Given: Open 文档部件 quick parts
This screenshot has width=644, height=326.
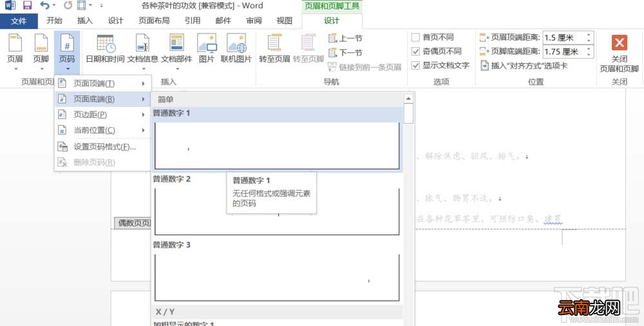Looking at the screenshot, I should [x=176, y=52].
